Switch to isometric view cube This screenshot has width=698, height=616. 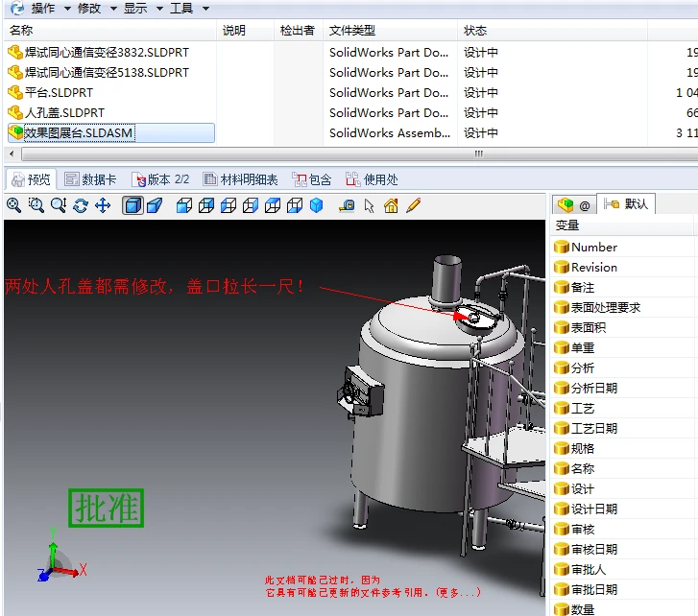317,205
